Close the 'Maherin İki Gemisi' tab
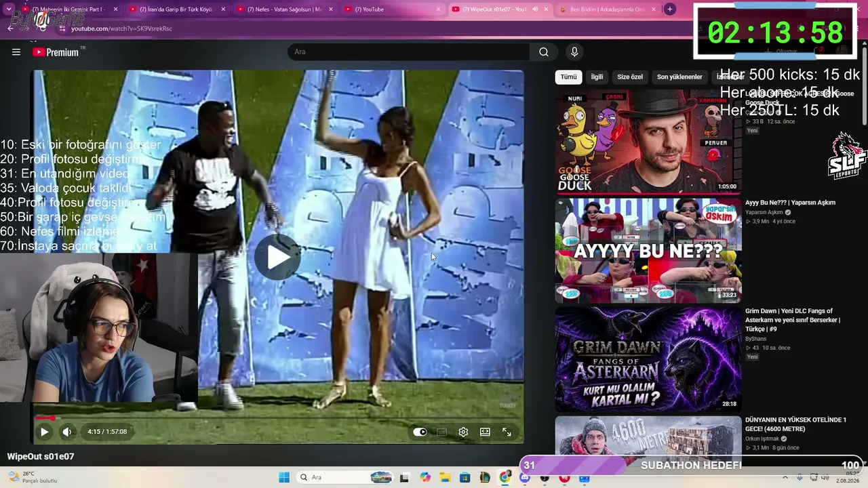The width and height of the screenshot is (868, 488). pyautogui.click(x=116, y=9)
